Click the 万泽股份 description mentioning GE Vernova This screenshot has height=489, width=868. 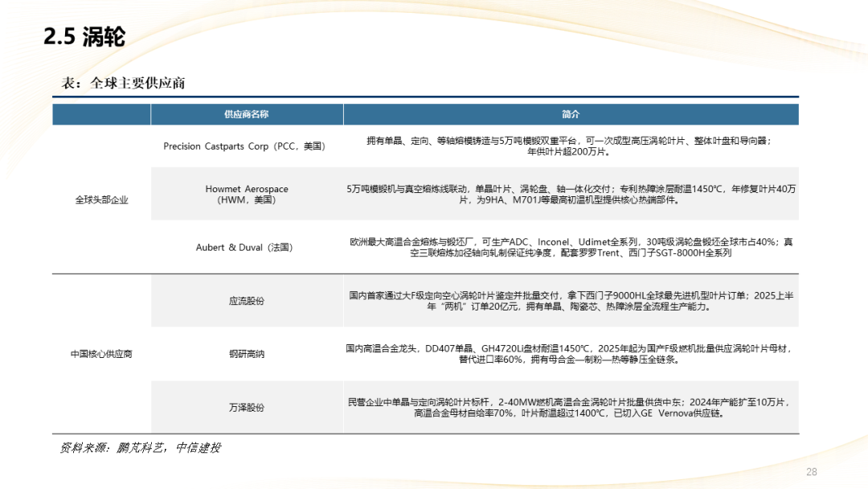(x=570, y=407)
